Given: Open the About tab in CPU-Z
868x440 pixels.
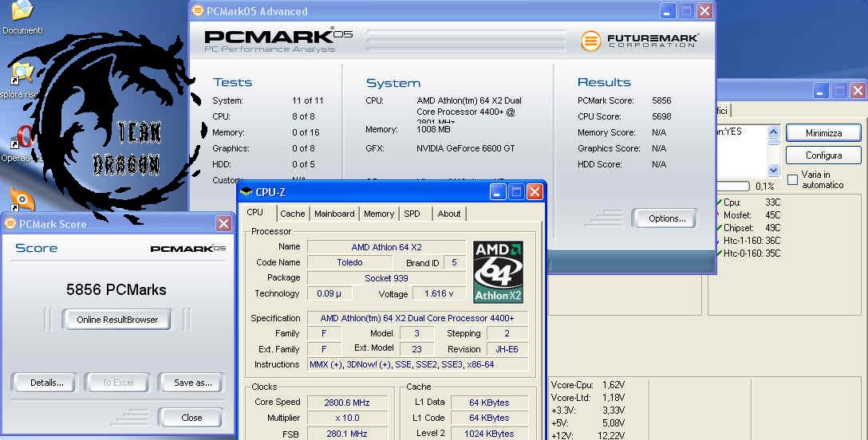Looking at the screenshot, I should pos(449,214).
